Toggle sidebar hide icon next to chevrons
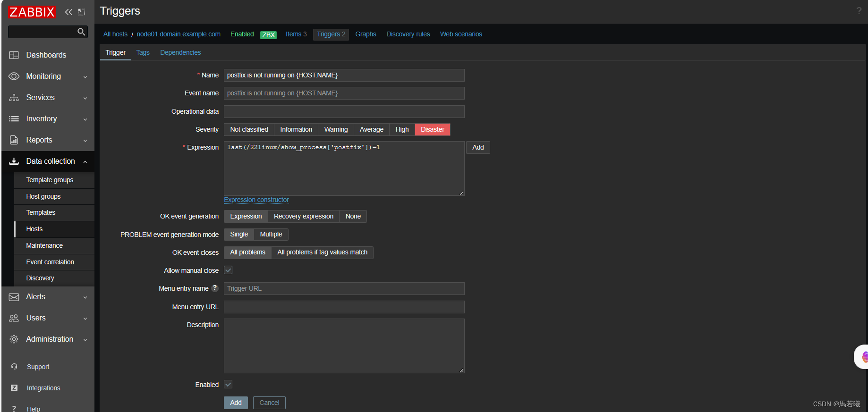Viewport: 868px width, 412px height. 82,12
